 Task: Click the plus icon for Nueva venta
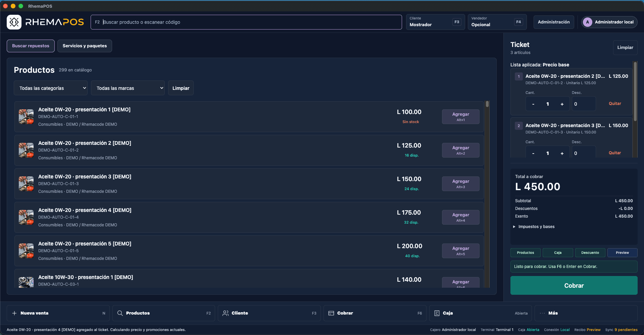14,313
